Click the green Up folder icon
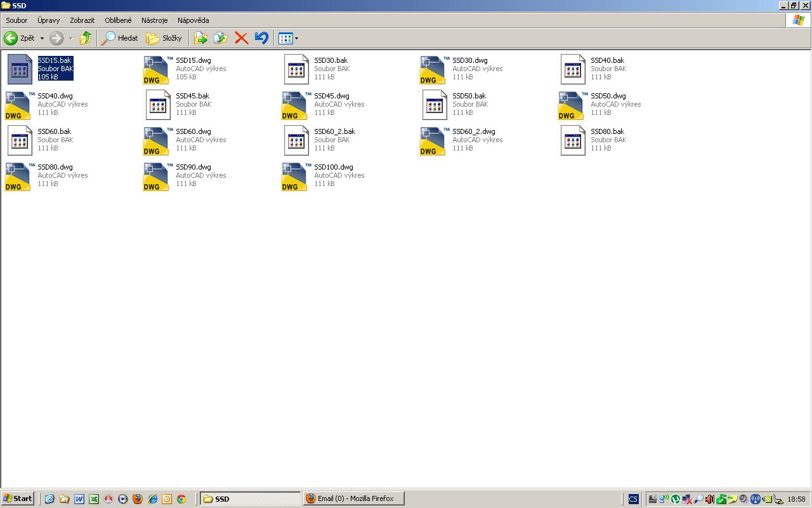Image resolution: width=812 pixels, height=508 pixels. [x=86, y=38]
